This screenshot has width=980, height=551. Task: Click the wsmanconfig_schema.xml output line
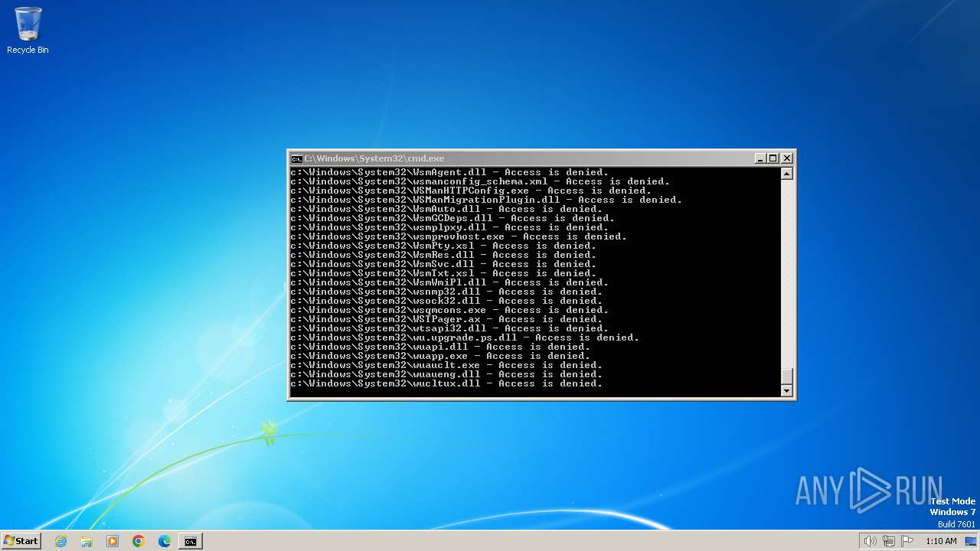pos(480,181)
